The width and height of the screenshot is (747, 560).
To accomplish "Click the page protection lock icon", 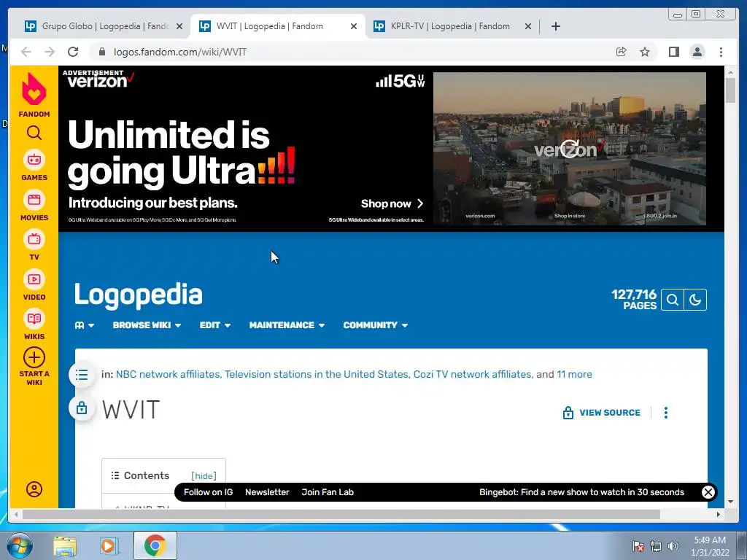I will (x=82, y=408).
